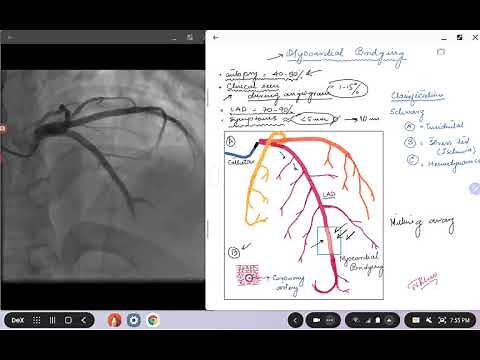Viewport: 480px width, 360px height.
Task: Expand the quick panel arrow
Action: tap(389, 320)
